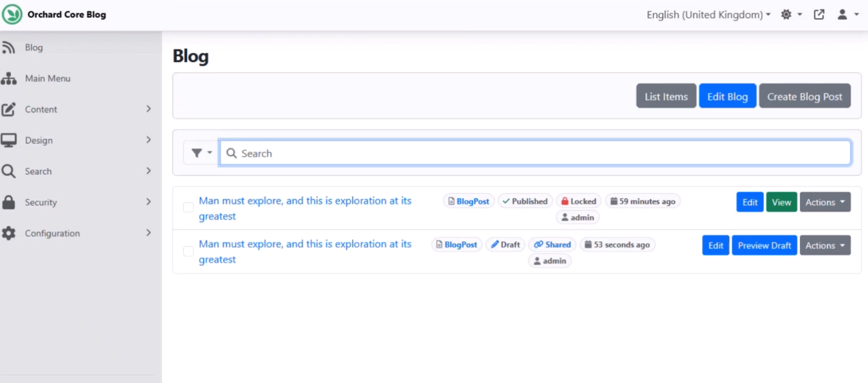Screen dimensions: 868x383
Task: Open the user account icon menu
Action: (843, 14)
